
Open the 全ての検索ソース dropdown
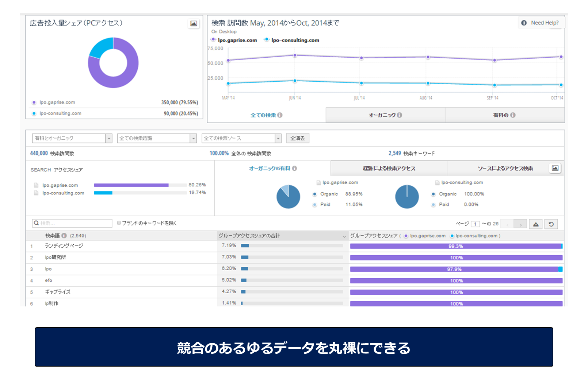coord(241,138)
